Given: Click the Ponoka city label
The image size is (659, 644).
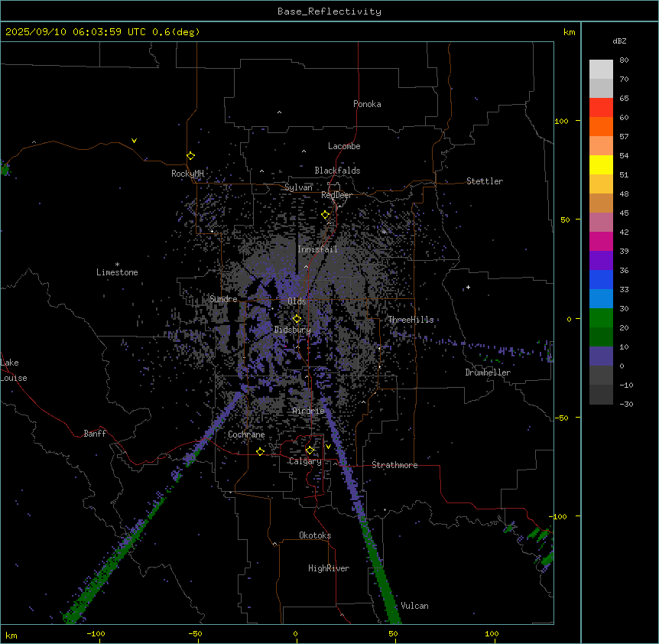Looking at the screenshot, I should pos(367,104).
